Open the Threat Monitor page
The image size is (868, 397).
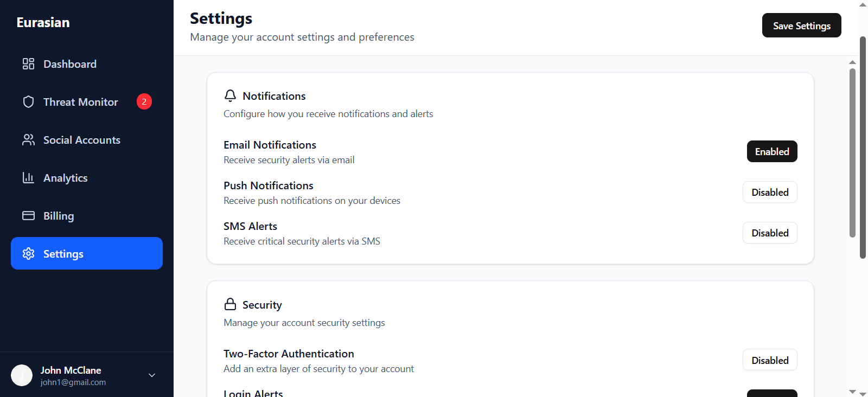(80, 102)
